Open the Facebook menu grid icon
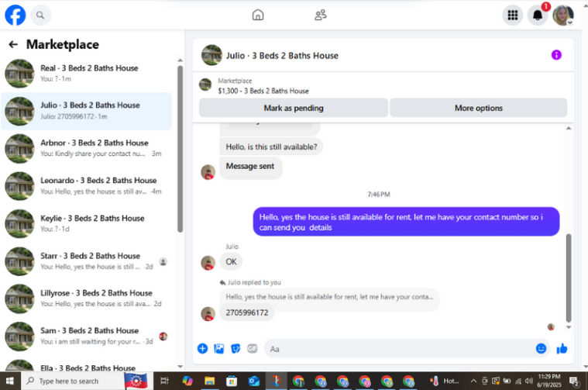 pos(513,15)
